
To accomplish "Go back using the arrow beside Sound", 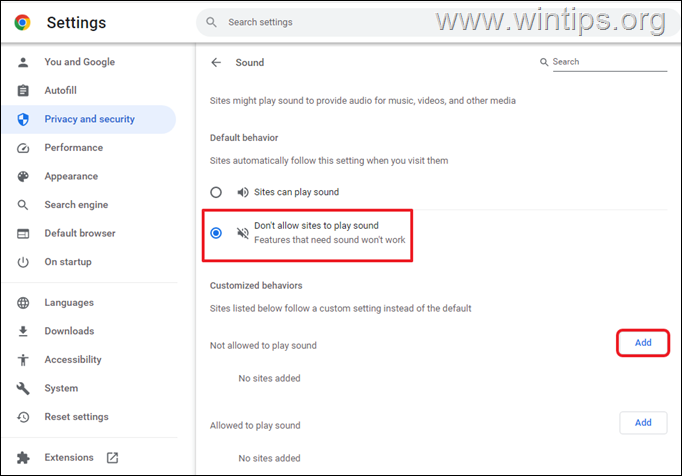I will [216, 63].
